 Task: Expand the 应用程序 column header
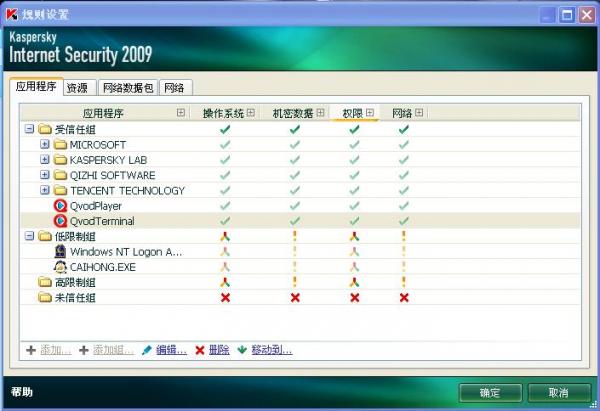(x=181, y=113)
